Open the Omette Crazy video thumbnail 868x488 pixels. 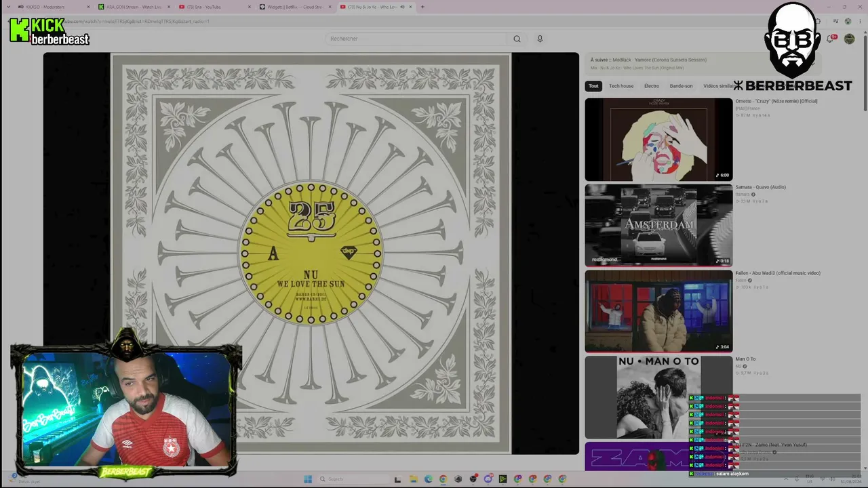point(658,139)
